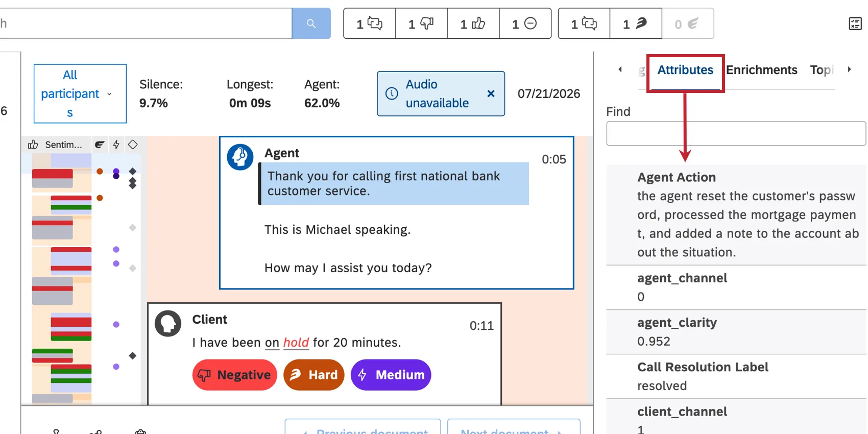Click the Audio unavailable info icon

click(x=392, y=93)
